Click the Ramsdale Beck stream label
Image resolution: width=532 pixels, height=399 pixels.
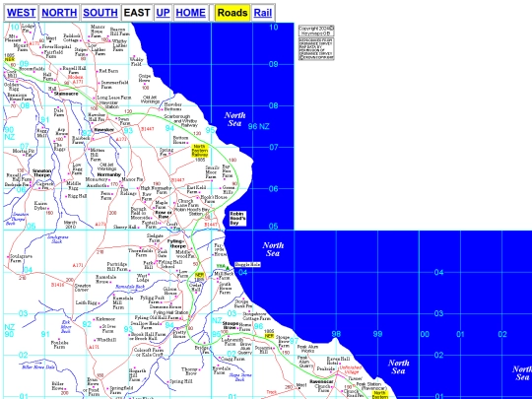click(130, 287)
